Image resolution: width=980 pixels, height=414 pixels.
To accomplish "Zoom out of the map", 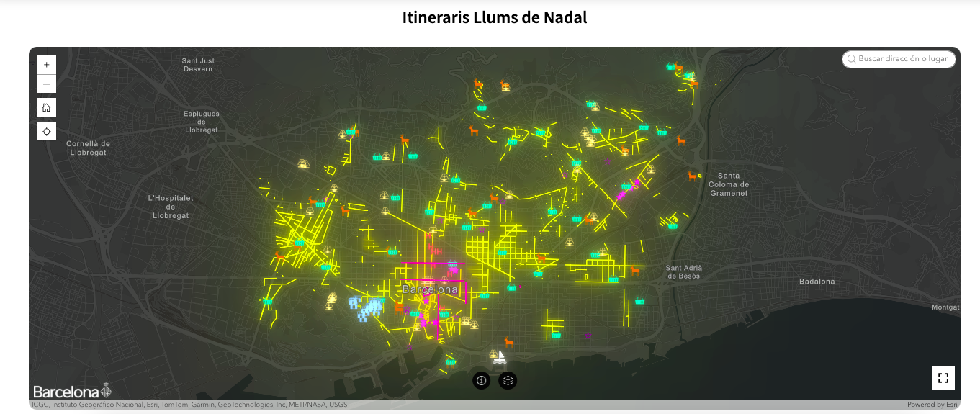I will point(46,84).
